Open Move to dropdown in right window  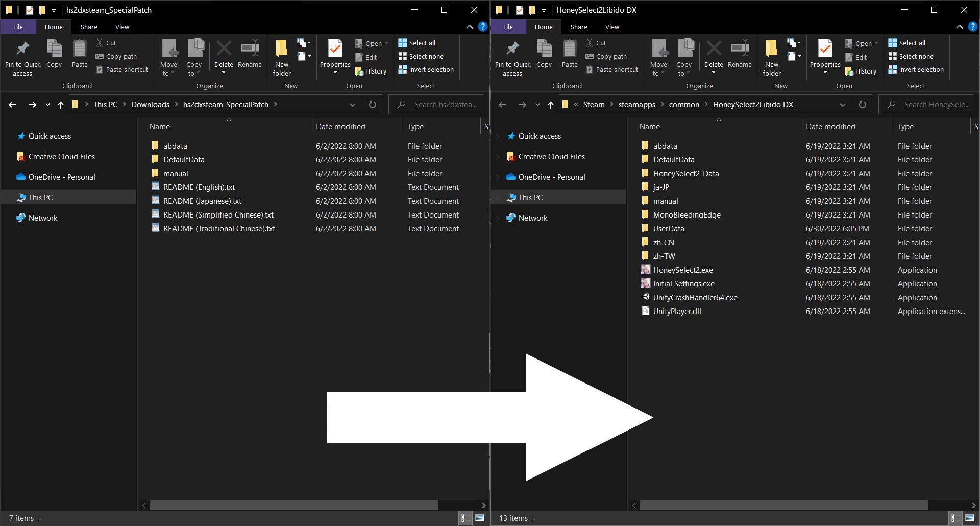pyautogui.click(x=658, y=58)
